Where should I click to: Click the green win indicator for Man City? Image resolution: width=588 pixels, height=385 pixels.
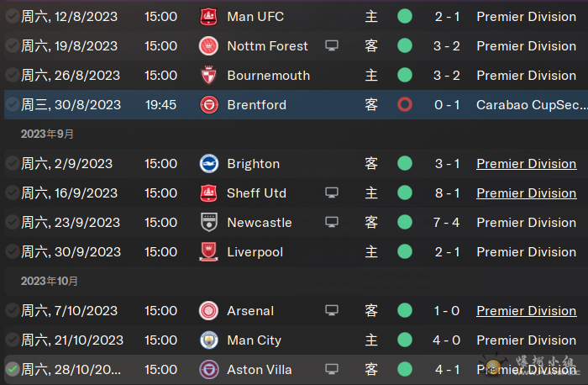click(405, 340)
